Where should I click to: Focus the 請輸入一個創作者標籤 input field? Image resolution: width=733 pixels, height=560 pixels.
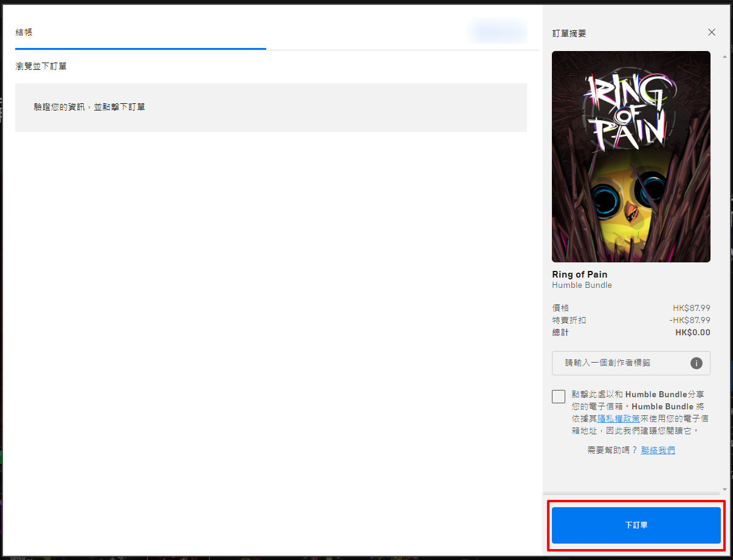(631, 363)
